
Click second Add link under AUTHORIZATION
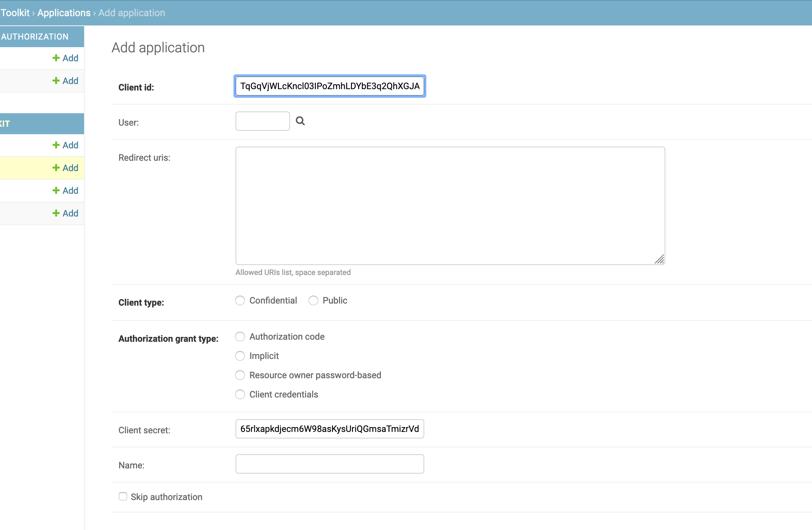[65, 81]
